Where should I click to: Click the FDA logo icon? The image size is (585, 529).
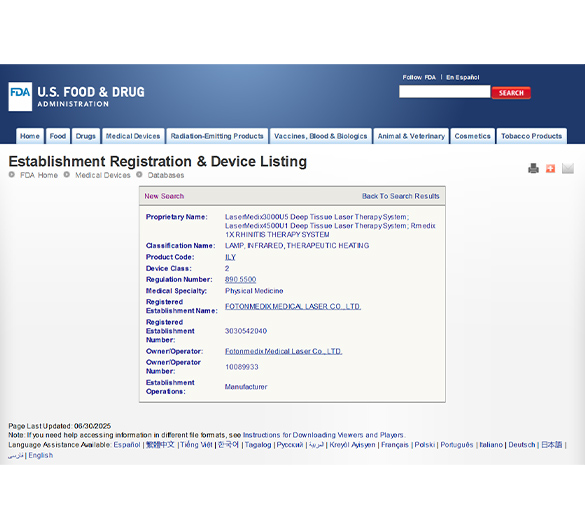pos(20,97)
